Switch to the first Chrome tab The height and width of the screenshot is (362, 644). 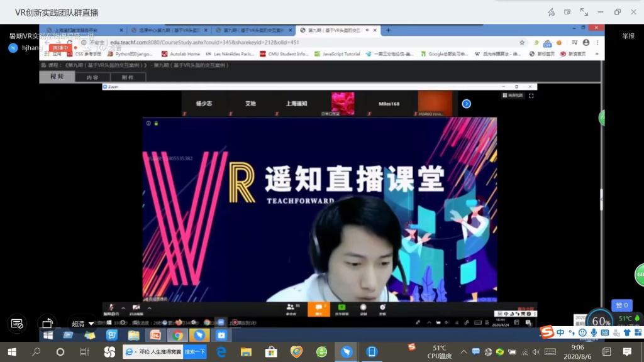tap(84, 30)
